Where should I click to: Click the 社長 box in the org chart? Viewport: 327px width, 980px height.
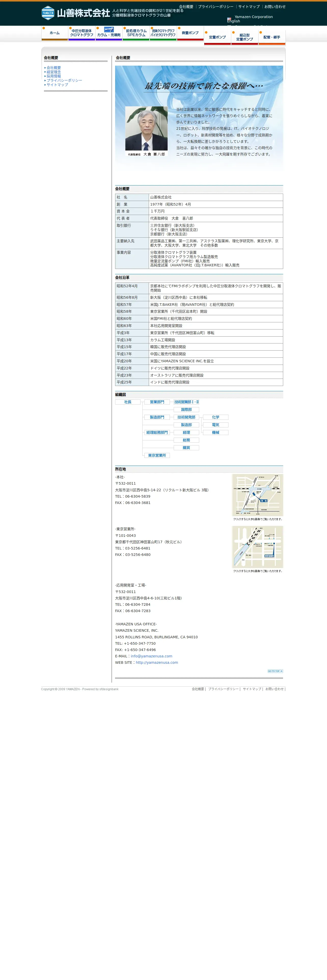click(x=128, y=402)
